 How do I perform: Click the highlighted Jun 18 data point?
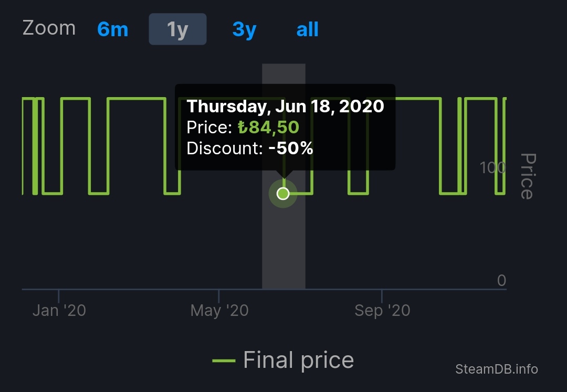(283, 194)
